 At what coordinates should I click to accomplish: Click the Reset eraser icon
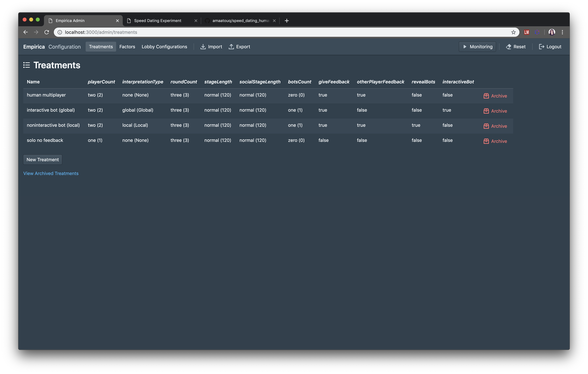click(508, 47)
